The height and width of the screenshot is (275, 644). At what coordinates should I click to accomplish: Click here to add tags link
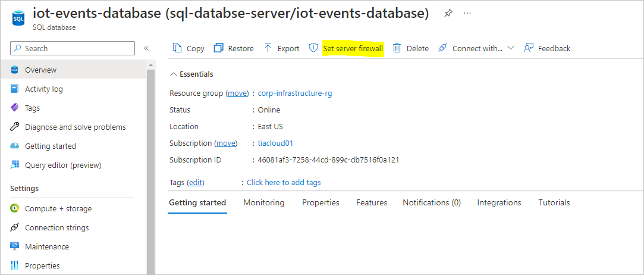pos(284,183)
